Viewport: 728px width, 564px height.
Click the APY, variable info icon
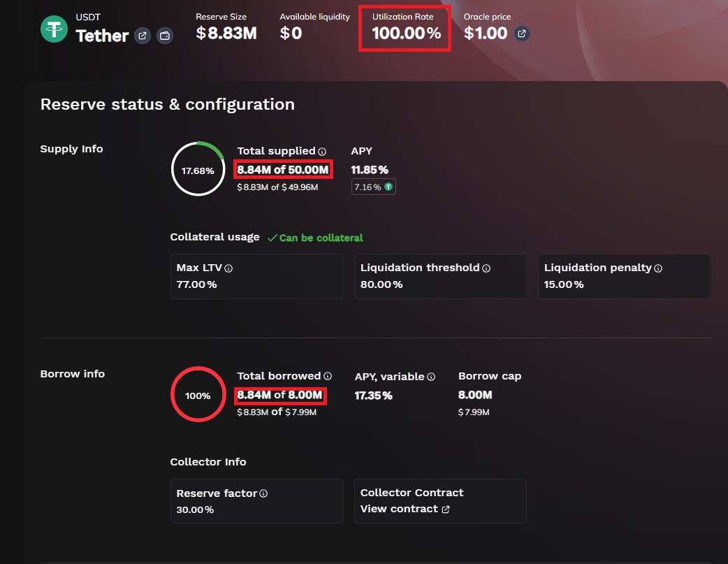click(431, 377)
